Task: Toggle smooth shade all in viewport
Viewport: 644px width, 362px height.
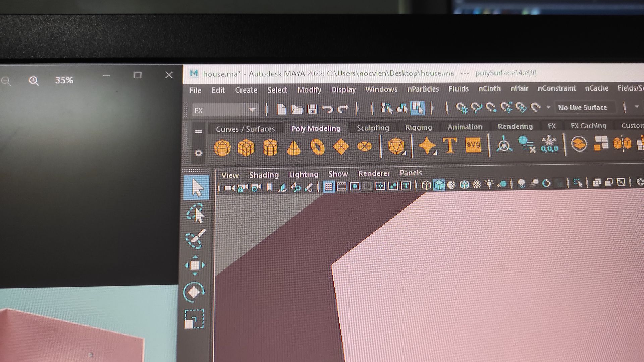Action: tap(439, 185)
